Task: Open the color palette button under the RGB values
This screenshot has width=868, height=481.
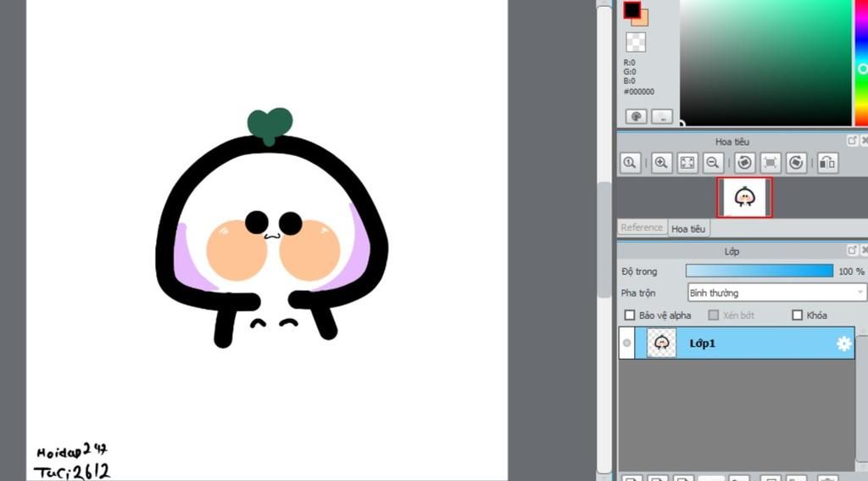Action: click(x=636, y=116)
